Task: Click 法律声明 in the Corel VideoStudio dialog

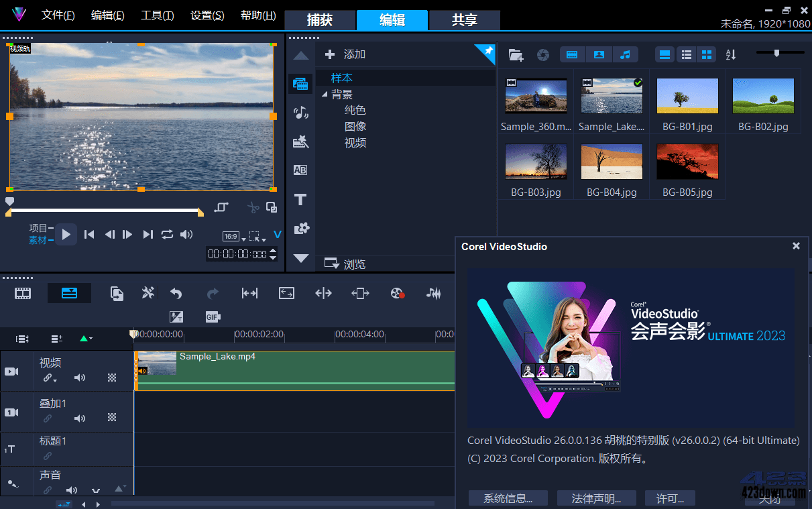Action: coord(596,498)
